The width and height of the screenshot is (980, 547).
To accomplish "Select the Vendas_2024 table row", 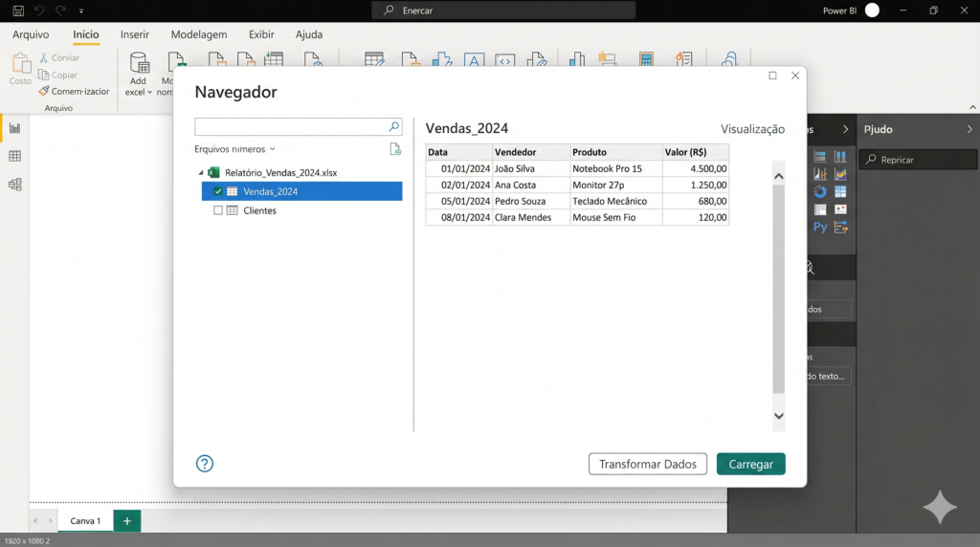I will pos(301,191).
